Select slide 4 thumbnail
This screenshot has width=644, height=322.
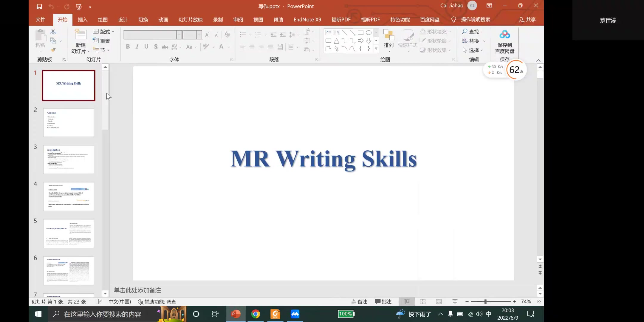69,196
